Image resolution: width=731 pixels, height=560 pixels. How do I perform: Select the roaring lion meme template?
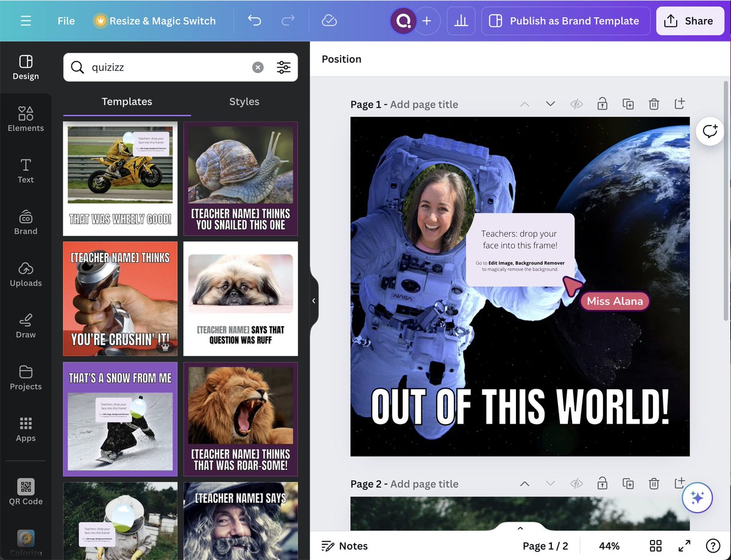pyautogui.click(x=240, y=419)
